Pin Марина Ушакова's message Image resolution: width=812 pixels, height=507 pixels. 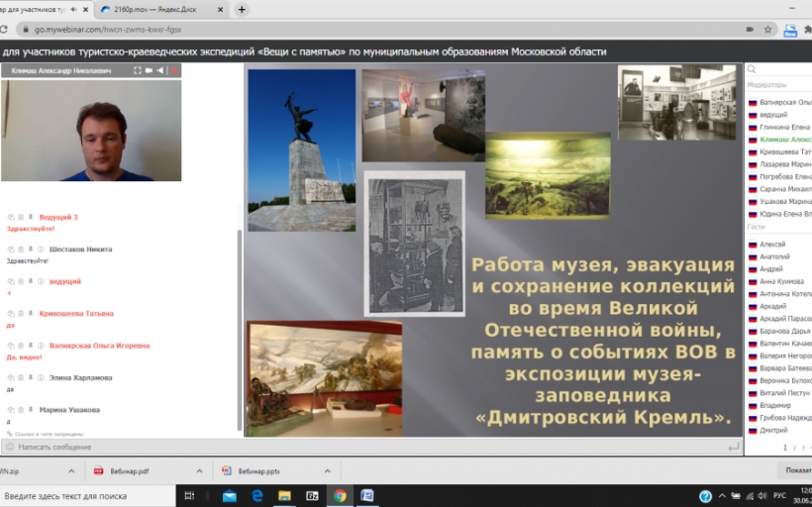[31, 410]
